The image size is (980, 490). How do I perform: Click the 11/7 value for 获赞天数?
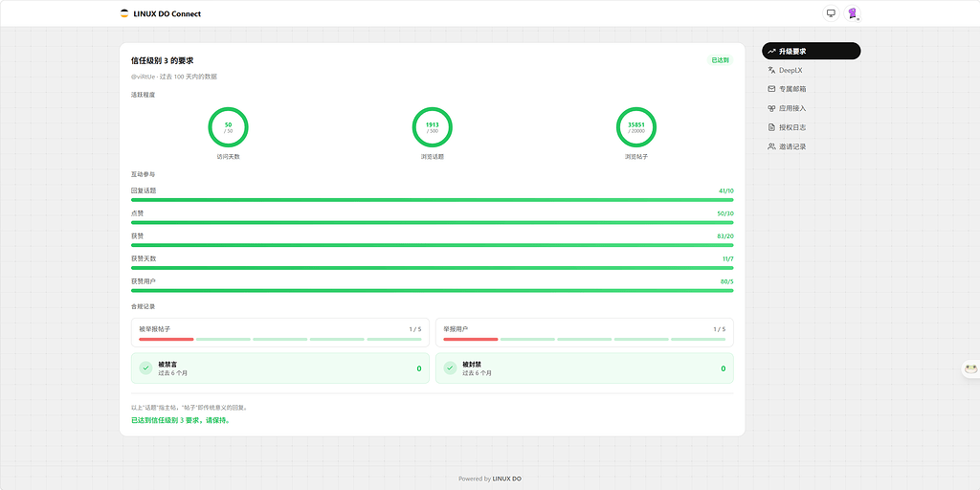pyautogui.click(x=728, y=258)
